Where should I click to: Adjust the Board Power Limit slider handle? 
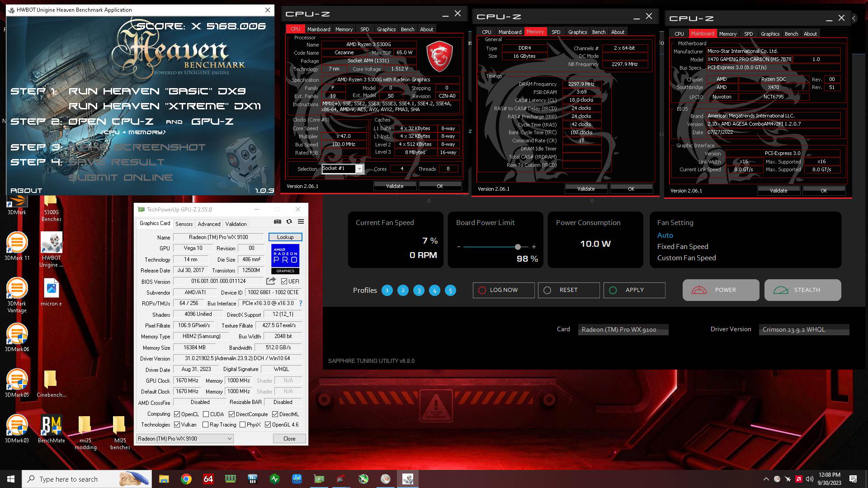[x=518, y=247]
